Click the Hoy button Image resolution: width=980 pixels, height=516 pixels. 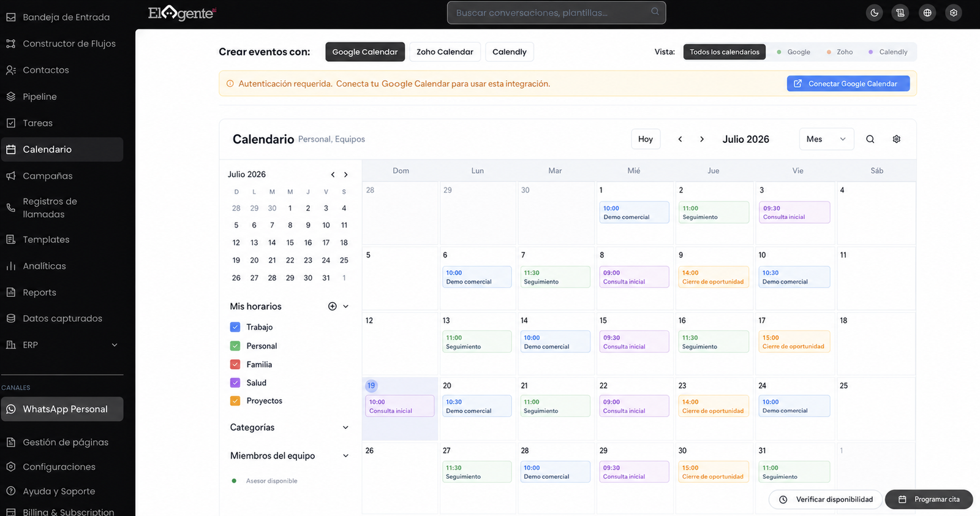click(646, 139)
